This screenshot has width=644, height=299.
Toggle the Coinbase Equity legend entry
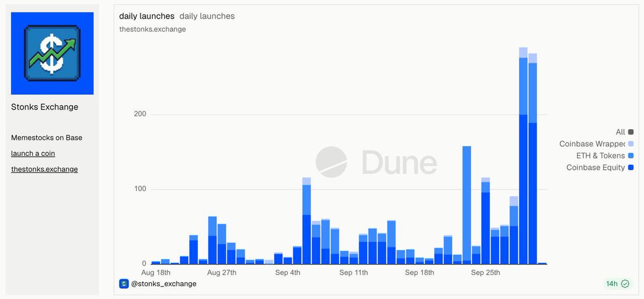click(x=600, y=167)
